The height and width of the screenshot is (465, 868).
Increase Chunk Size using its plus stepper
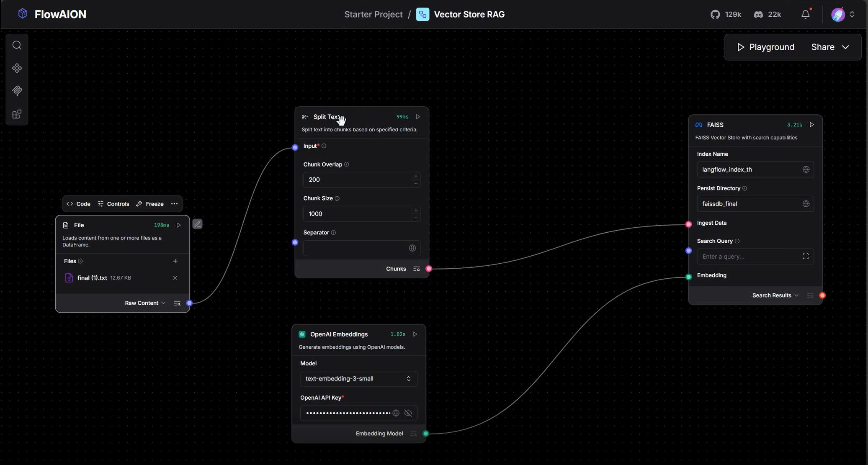pyautogui.click(x=415, y=210)
